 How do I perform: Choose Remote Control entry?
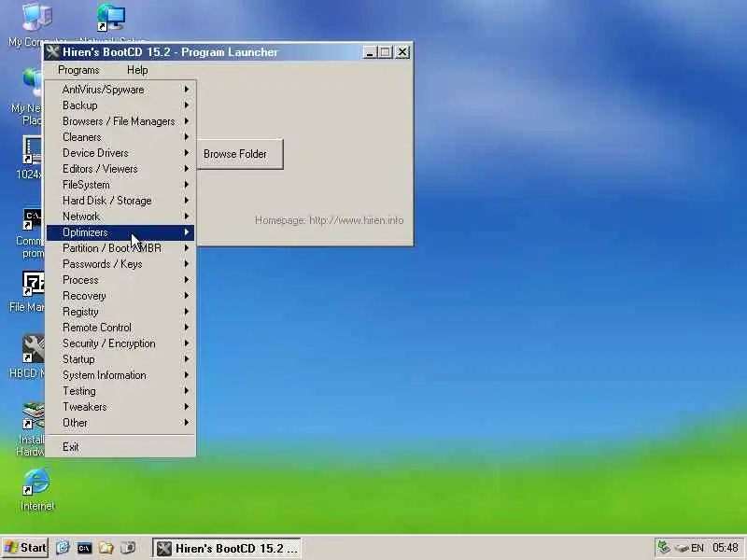pos(120,328)
